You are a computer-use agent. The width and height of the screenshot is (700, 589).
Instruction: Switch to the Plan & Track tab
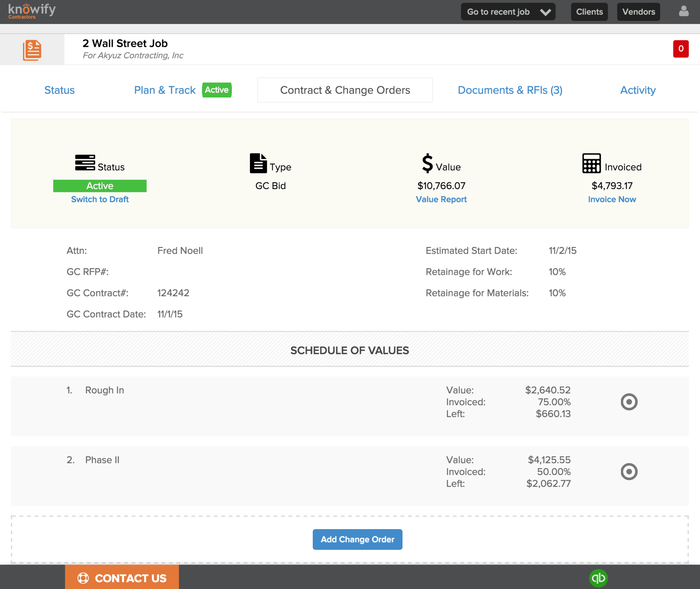(x=165, y=90)
